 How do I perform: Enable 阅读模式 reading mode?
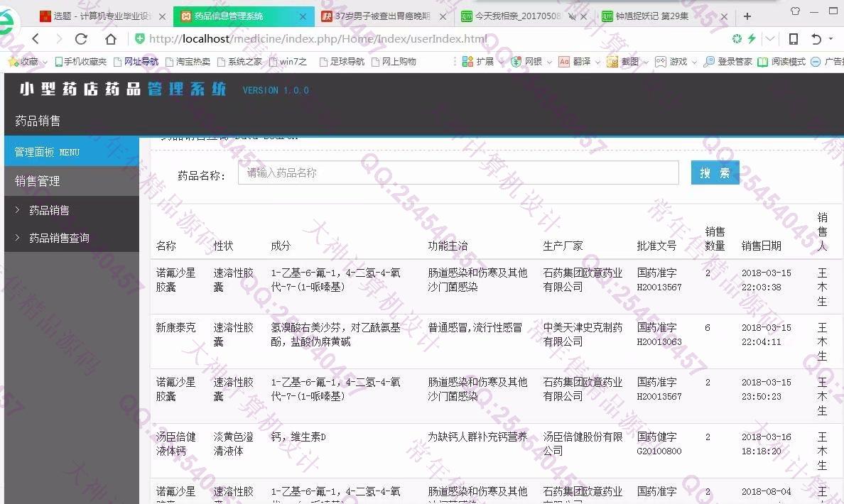pyautogui.click(x=781, y=62)
